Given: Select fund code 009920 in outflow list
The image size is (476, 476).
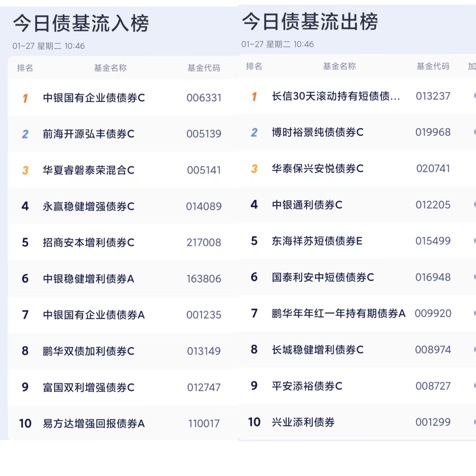Looking at the screenshot, I should [x=433, y=313].
